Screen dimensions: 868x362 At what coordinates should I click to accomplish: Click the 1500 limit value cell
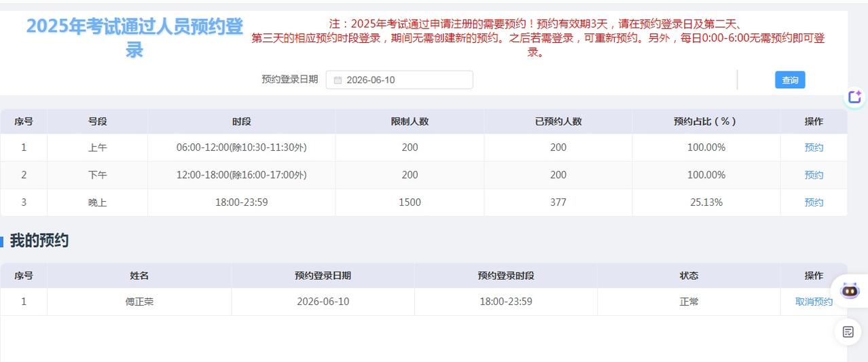[x=410, y=202]
